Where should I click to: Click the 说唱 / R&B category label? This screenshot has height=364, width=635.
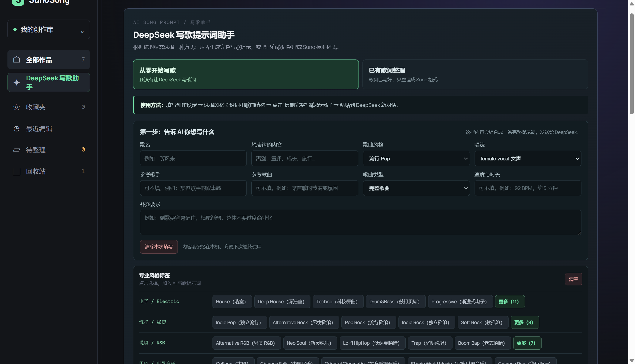tap(152, 343)
